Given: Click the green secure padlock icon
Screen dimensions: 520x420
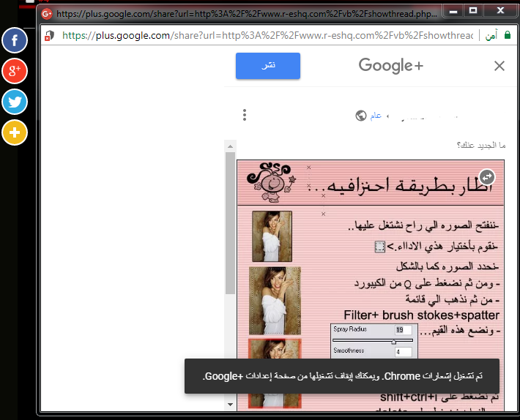Looking at the screenshot, I should [507, 35].
